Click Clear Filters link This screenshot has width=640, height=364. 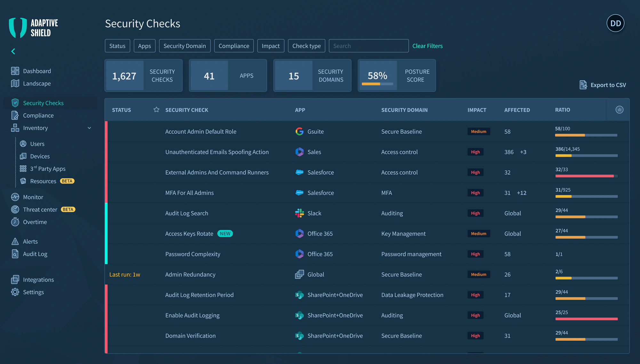(428, 46)
